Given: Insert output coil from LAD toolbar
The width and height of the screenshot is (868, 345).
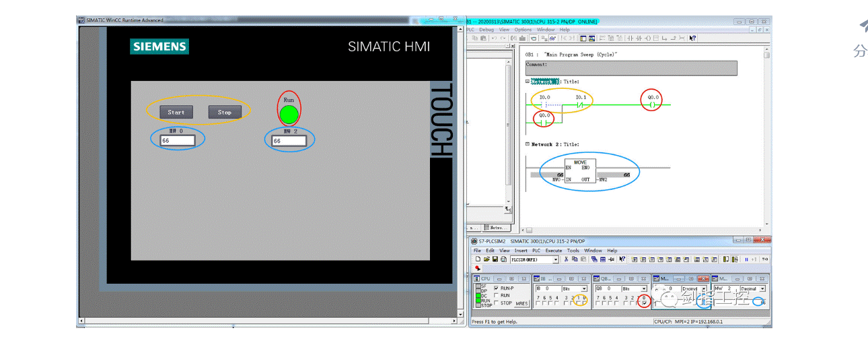Looking at the screenshot, I should point(648,38).
